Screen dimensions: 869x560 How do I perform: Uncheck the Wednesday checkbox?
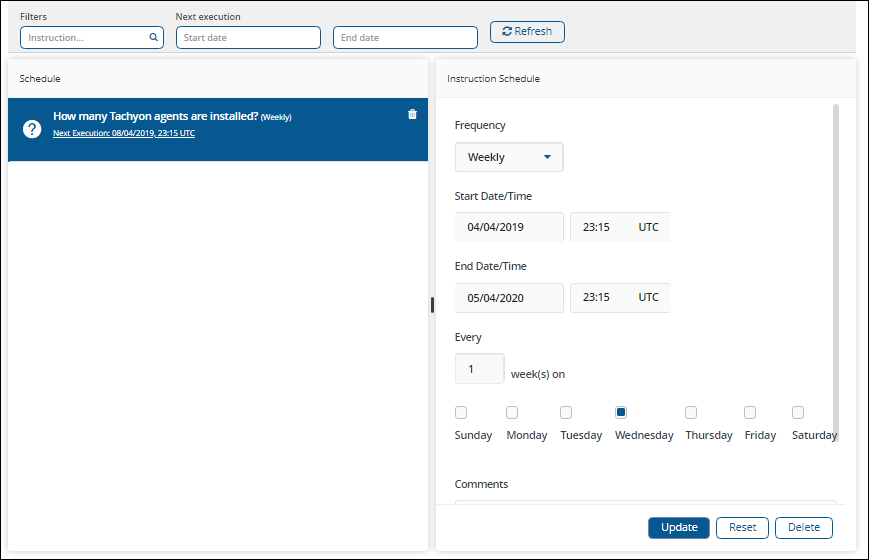pos(621,412)
